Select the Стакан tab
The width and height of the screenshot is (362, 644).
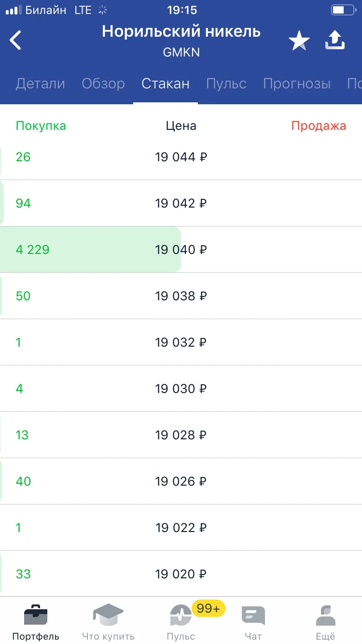(166, 84)
